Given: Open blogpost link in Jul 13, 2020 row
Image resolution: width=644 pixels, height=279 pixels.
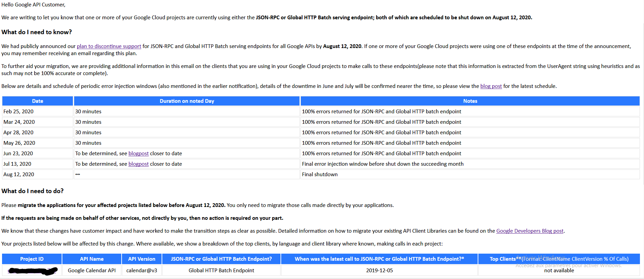Looking at the screenshot, I should point(139,164).
